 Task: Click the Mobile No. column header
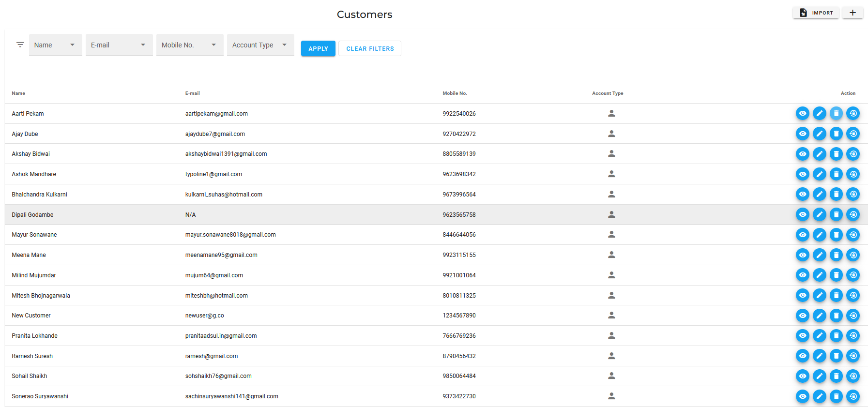coord(455,93)
